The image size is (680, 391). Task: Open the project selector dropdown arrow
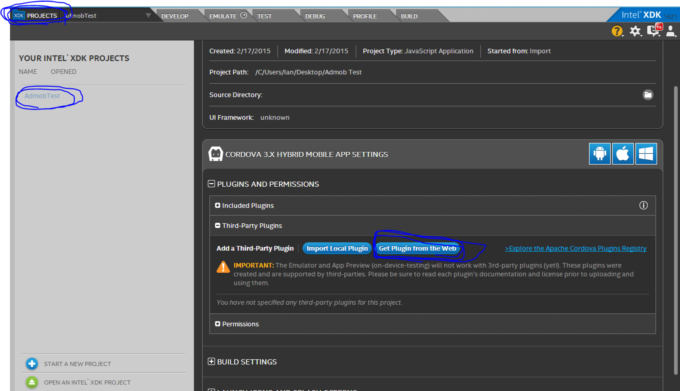(x=148, y=15)
